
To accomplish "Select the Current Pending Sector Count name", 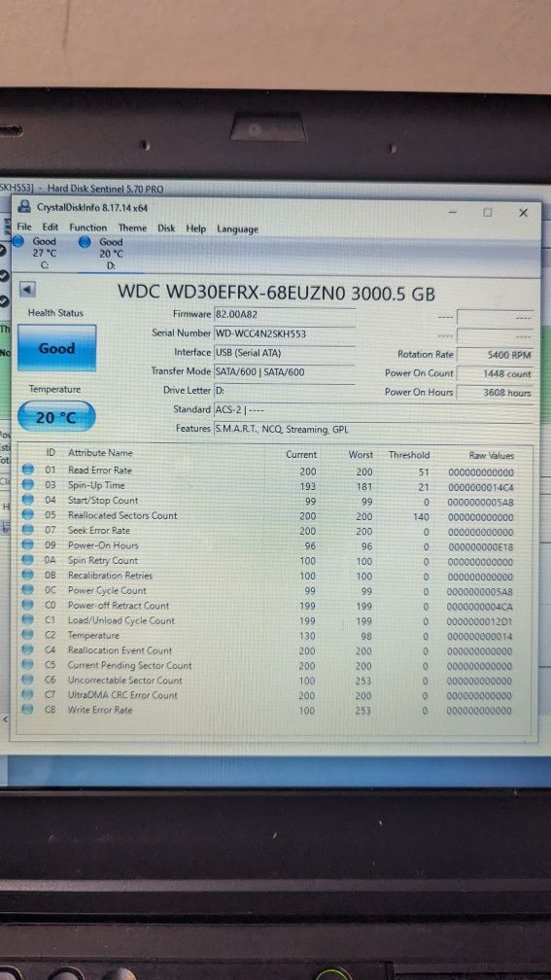I will [x=129, y=665].
